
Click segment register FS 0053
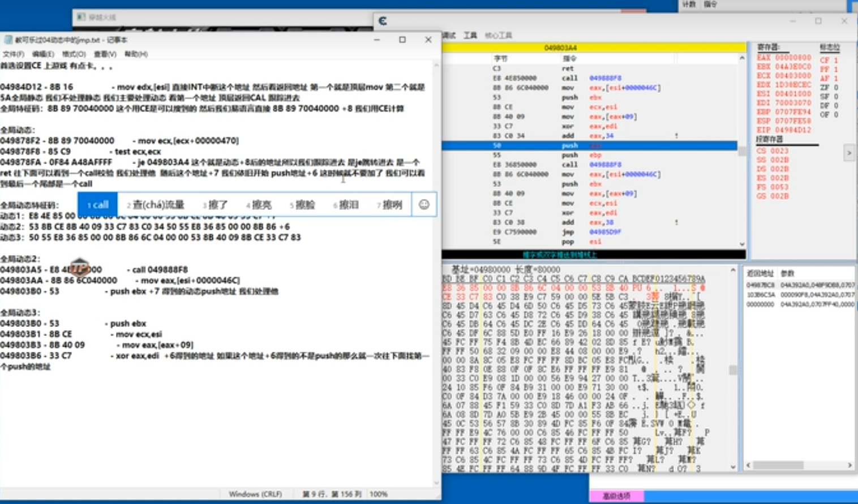773,187
